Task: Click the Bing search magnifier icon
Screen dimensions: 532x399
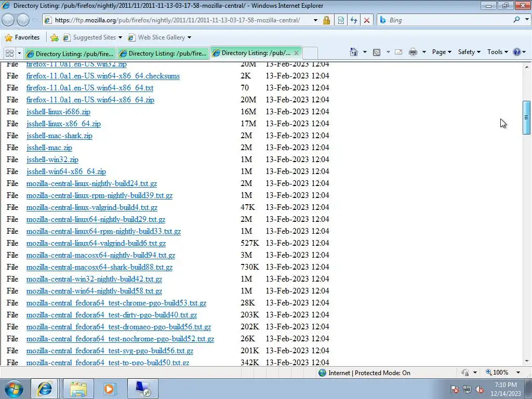Action: coord(517,20)
